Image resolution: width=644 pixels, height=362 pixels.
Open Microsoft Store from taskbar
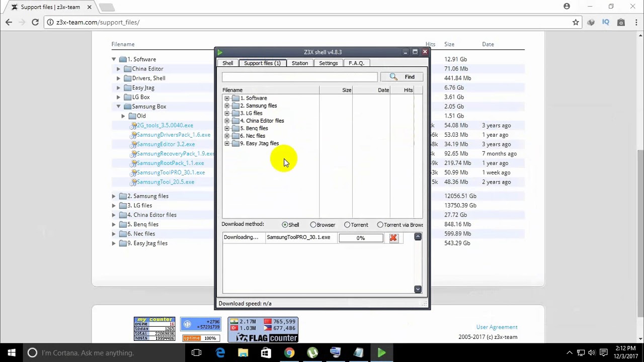266,353
